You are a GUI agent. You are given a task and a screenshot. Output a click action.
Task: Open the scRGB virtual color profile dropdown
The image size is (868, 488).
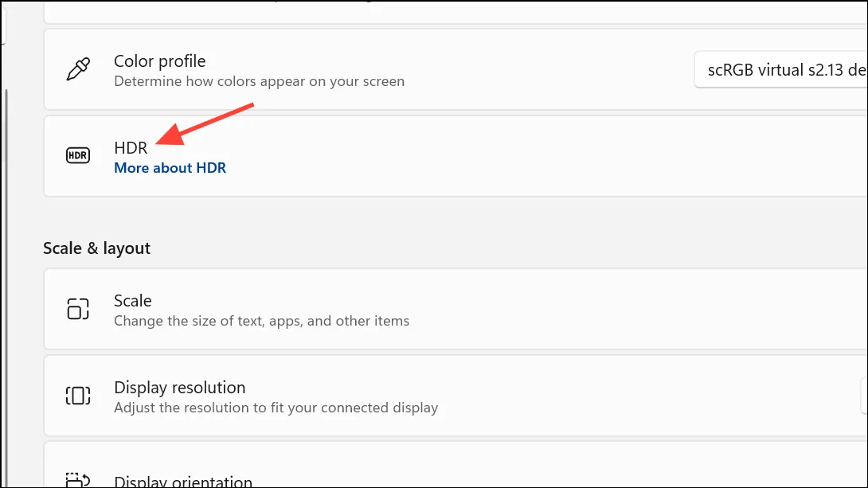780,70
